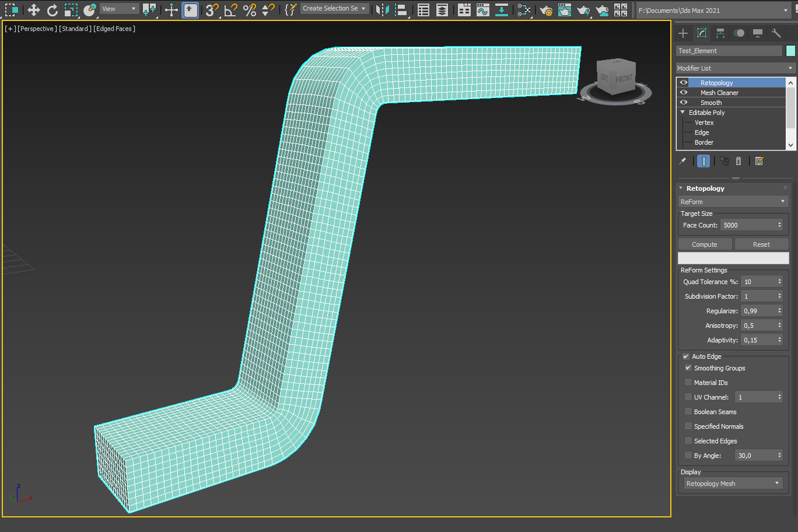
Task: Enable the Boolean Seams checkbox
Action: (688, 412)
